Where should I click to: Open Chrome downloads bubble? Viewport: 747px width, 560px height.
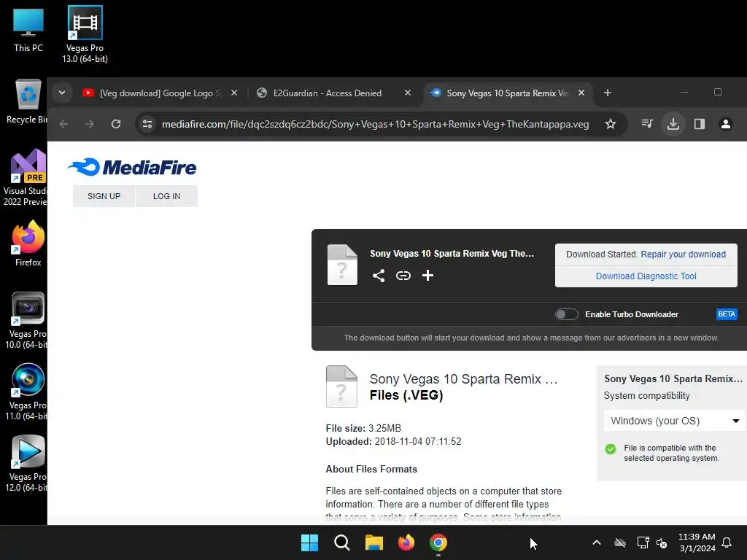[x=673, y=124]
